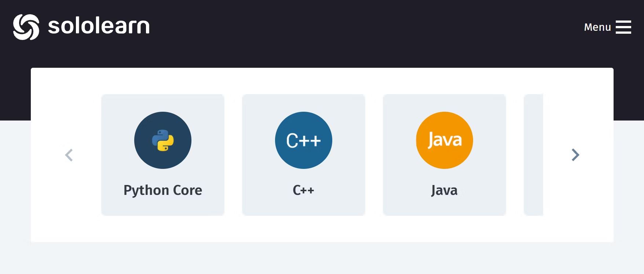
Task: Select the C++ course title text
Action: [304, 190]
